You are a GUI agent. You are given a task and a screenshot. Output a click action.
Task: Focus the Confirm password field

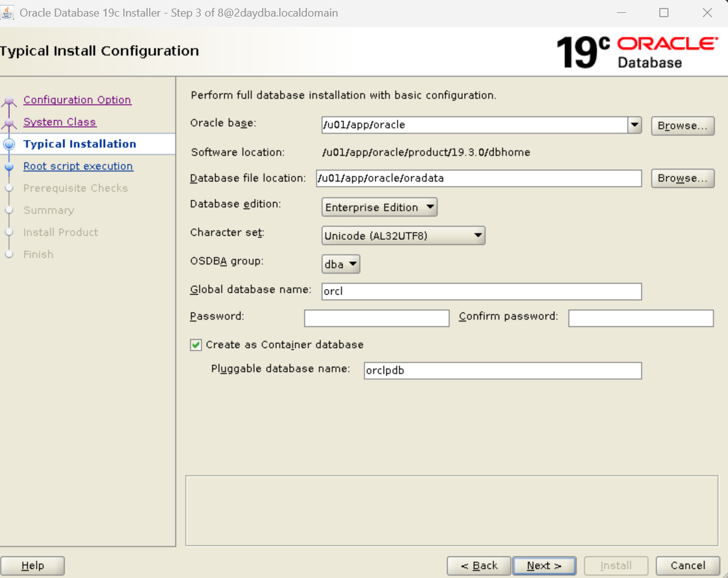coord(641,318)
